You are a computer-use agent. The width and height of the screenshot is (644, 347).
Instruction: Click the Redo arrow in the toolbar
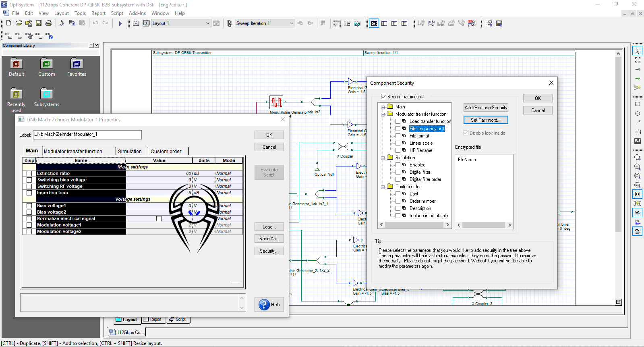click(105, 23)
